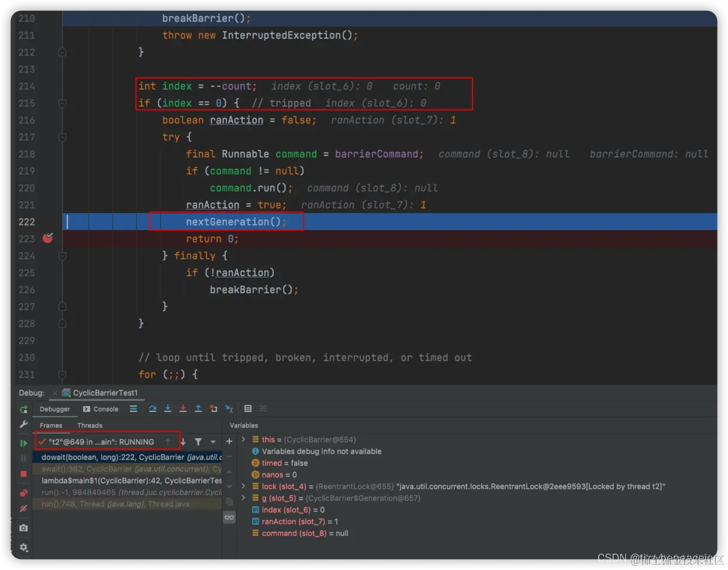Click the Step Into debugger icon

[168, 408]
